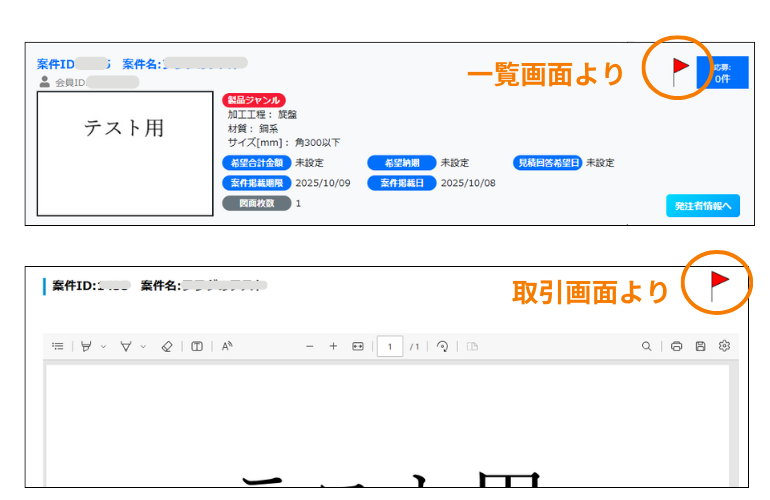Click the member person icon beside 会員ID

click(x=45, y=82)
